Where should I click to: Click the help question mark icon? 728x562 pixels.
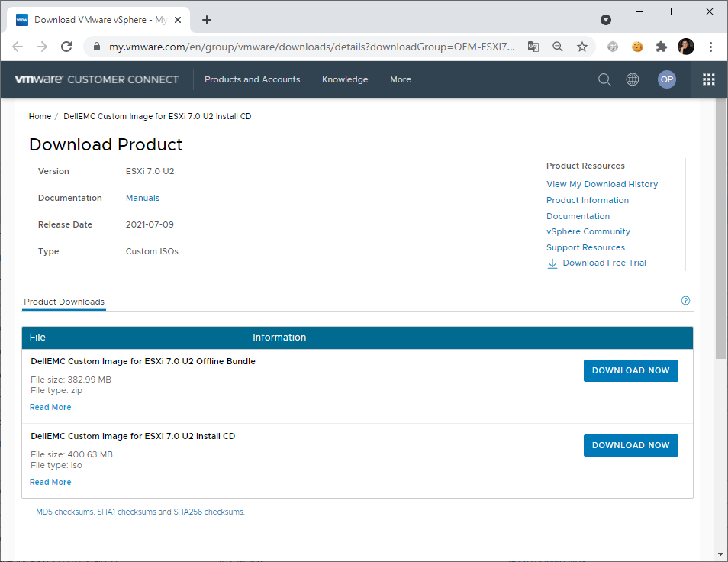[685, 301]
